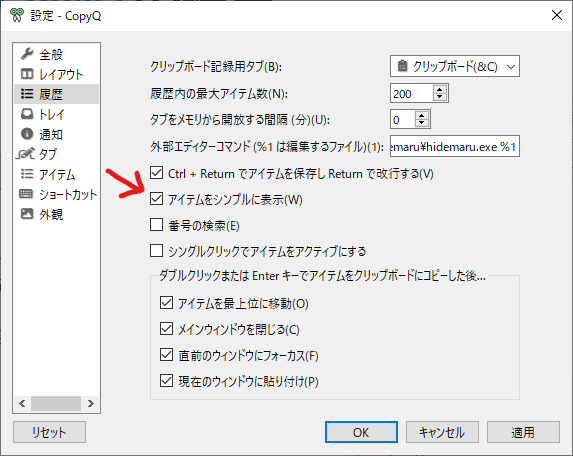Uncheck メインウィンドウを閉じる option

click(166, 329)
